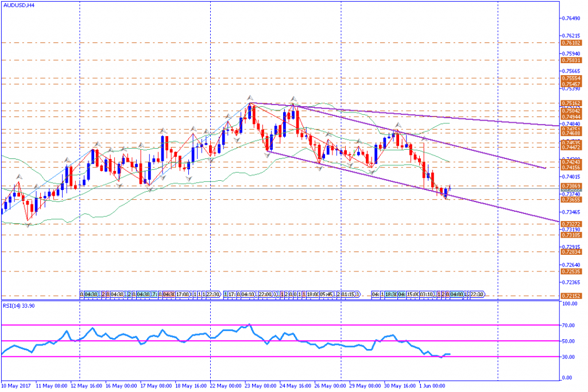Click the 23 May 08:00 time label
Image resolution: width=588 pixels, height=392 pixels.
261,386
